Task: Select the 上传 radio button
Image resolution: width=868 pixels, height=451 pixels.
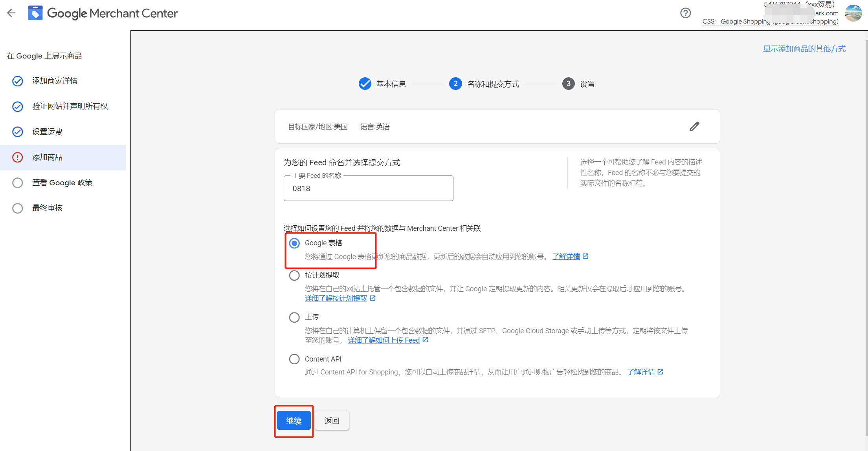Action: click(294, 317)
